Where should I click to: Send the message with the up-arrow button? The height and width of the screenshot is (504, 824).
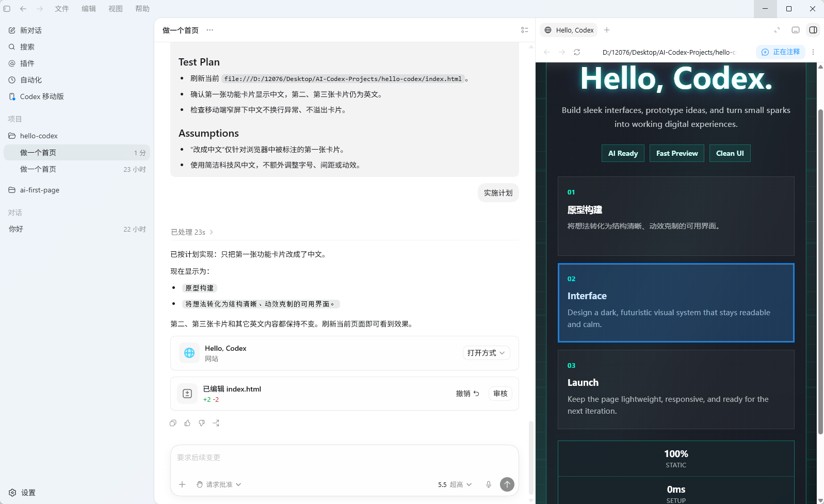507,484
